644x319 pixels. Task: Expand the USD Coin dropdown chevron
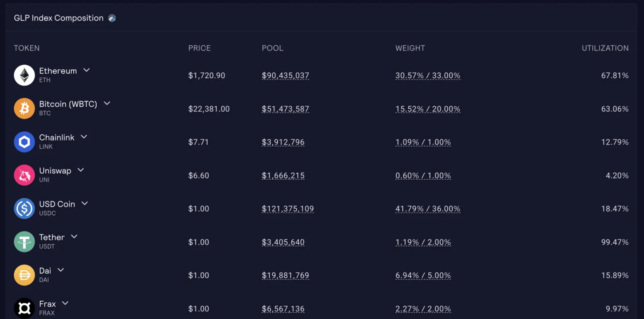tap(85, 203)
